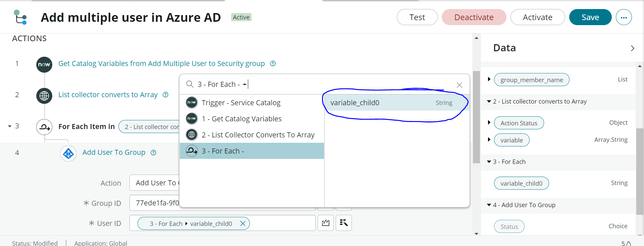
Task: Click the 2 - List collector pill in For Each
Action: coord(149,127)
